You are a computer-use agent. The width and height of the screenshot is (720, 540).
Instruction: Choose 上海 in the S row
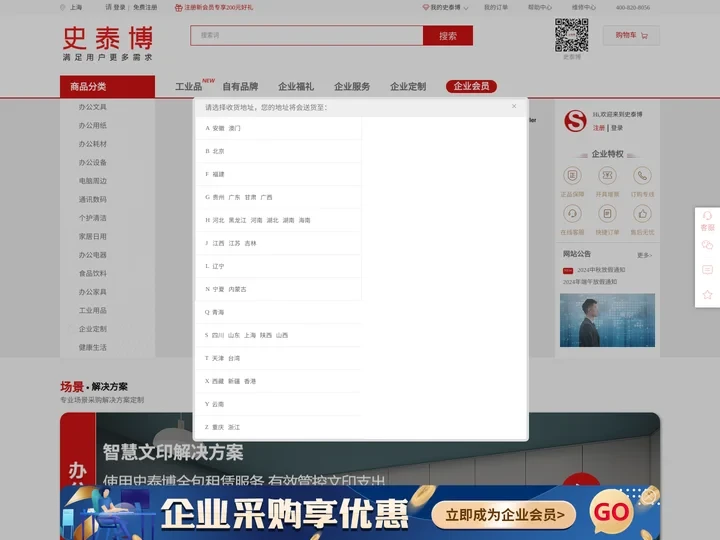point(250,335)
